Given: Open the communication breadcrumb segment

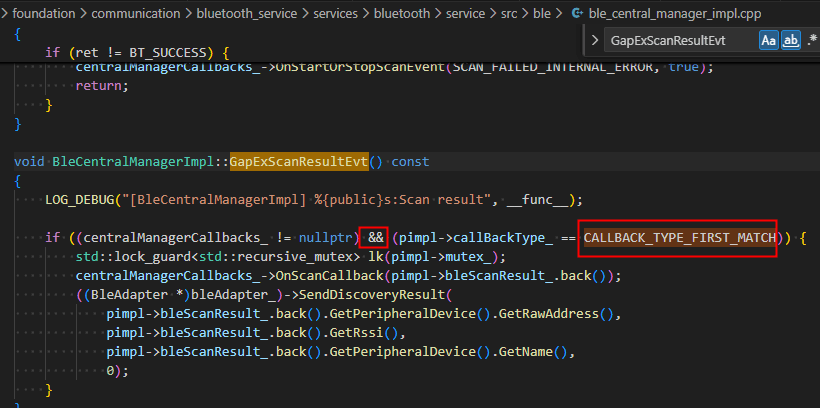Looking at the screenshot, I should [134, 14].
